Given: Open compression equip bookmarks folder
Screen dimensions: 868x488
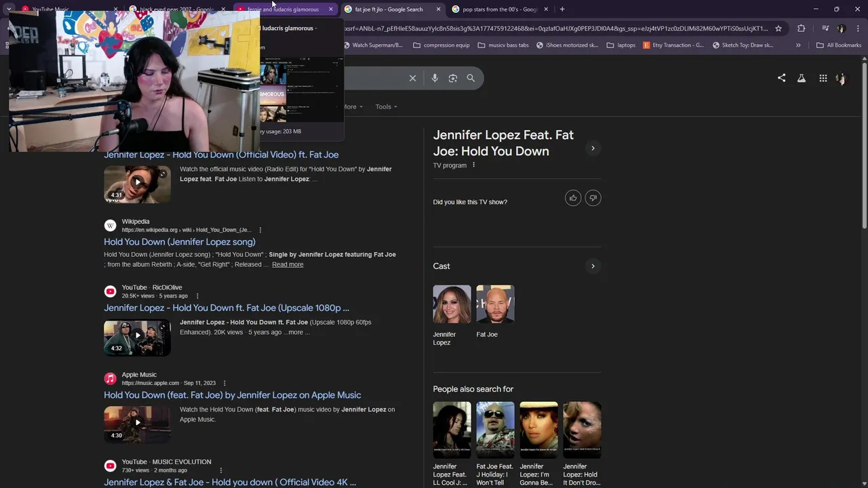Looking at the screenshot, I should (441, 45).
